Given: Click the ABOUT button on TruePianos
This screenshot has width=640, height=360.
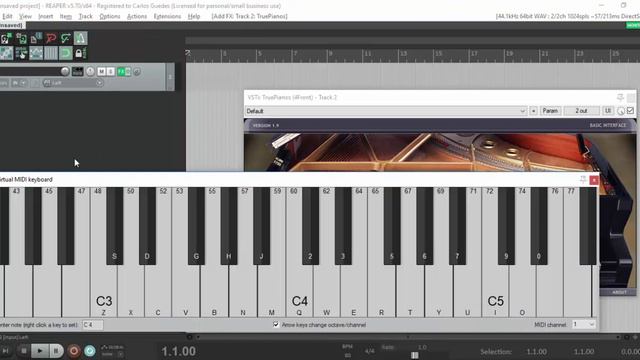Looking at the screenshot, I should [x=619, y=292].
